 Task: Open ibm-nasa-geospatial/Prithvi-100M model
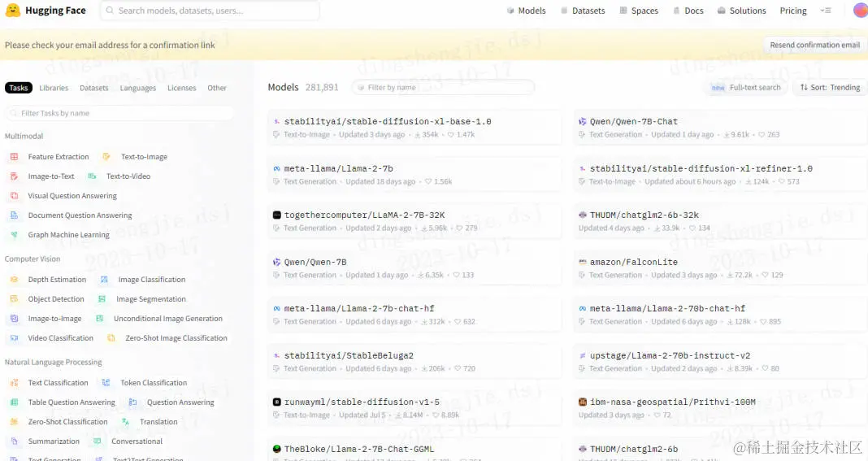pyautogui.click(x=719, y=408)
